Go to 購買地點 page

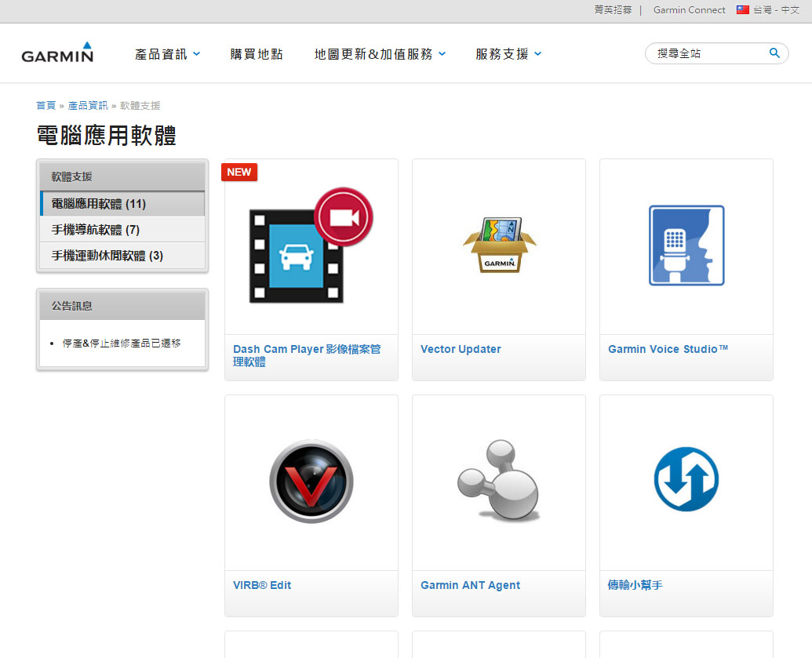tap(257, 54)
